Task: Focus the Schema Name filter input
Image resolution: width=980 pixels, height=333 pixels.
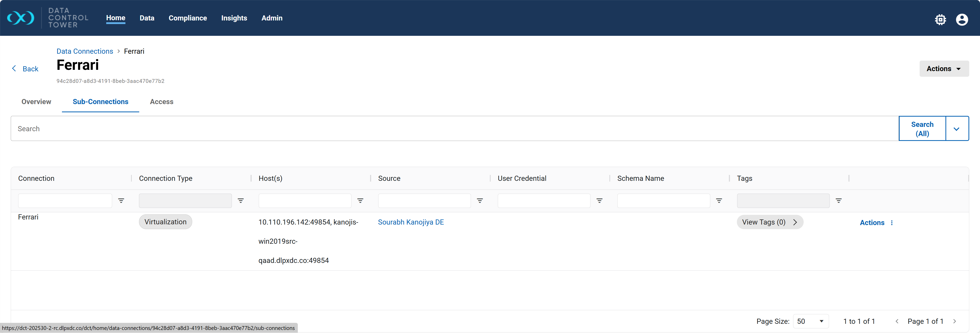Action: coord(663,201)
